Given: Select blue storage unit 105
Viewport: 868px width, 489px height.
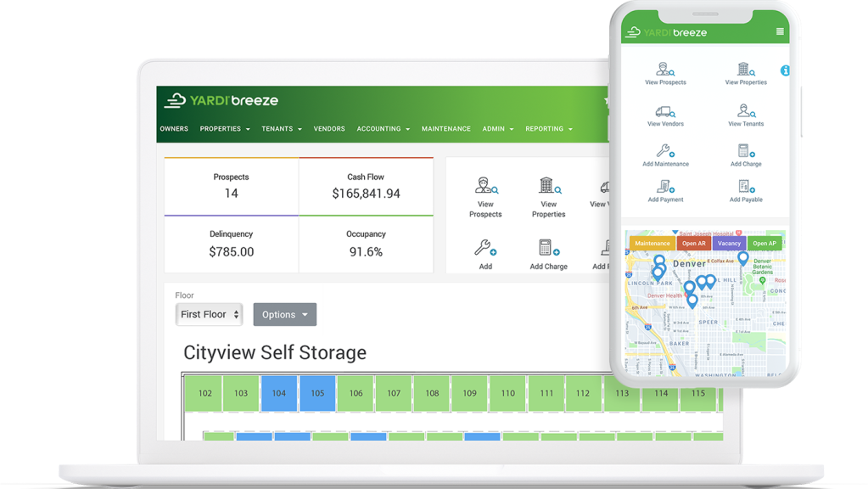Looking at the screenshot, I should click(x=317, y=393).
